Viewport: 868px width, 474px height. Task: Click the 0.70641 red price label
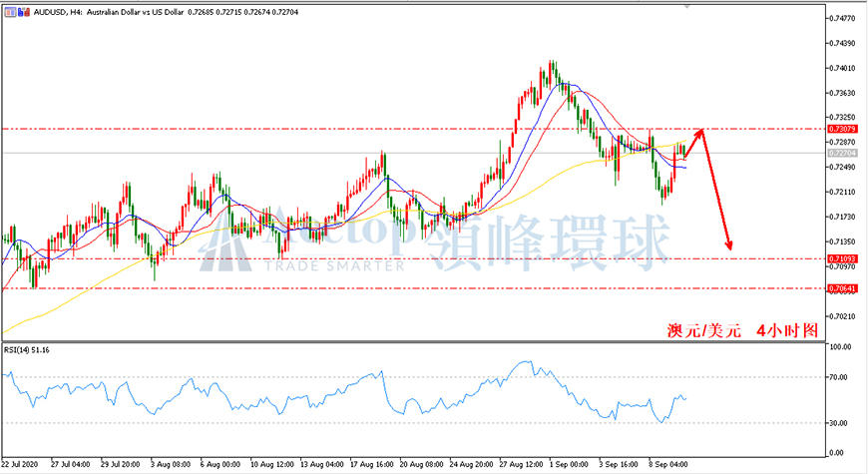[x=842, y=288]
